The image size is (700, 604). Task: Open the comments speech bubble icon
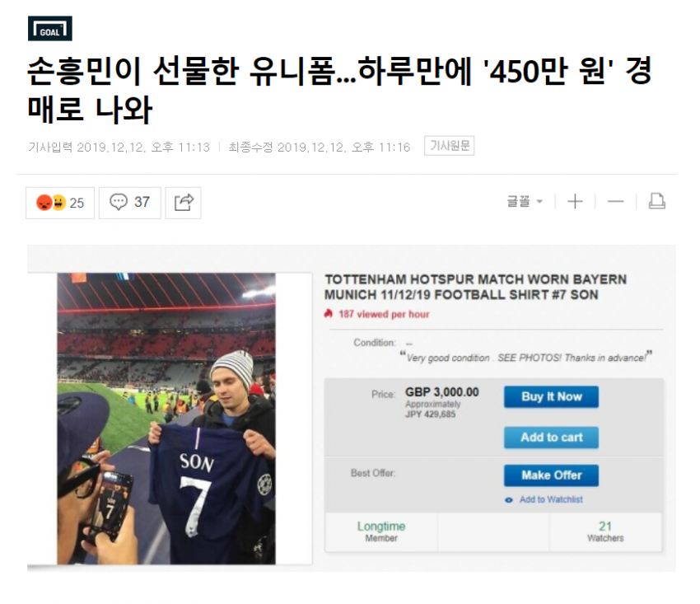119,202
